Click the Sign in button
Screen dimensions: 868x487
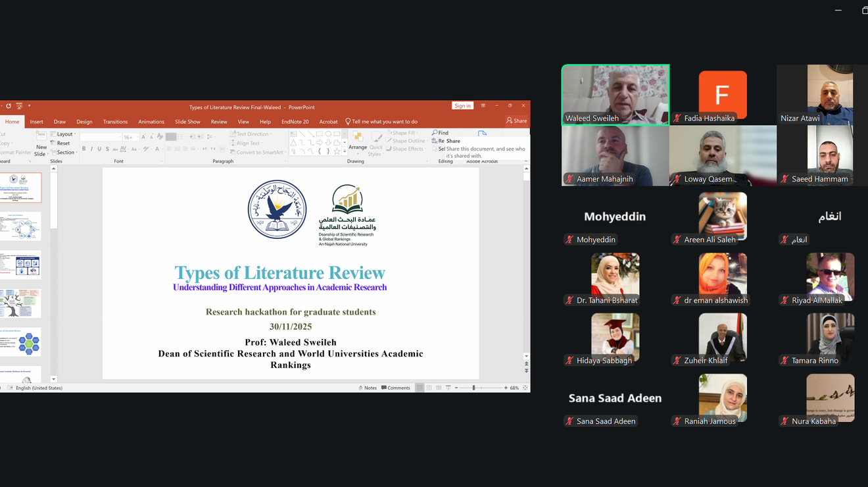point(462,106)
